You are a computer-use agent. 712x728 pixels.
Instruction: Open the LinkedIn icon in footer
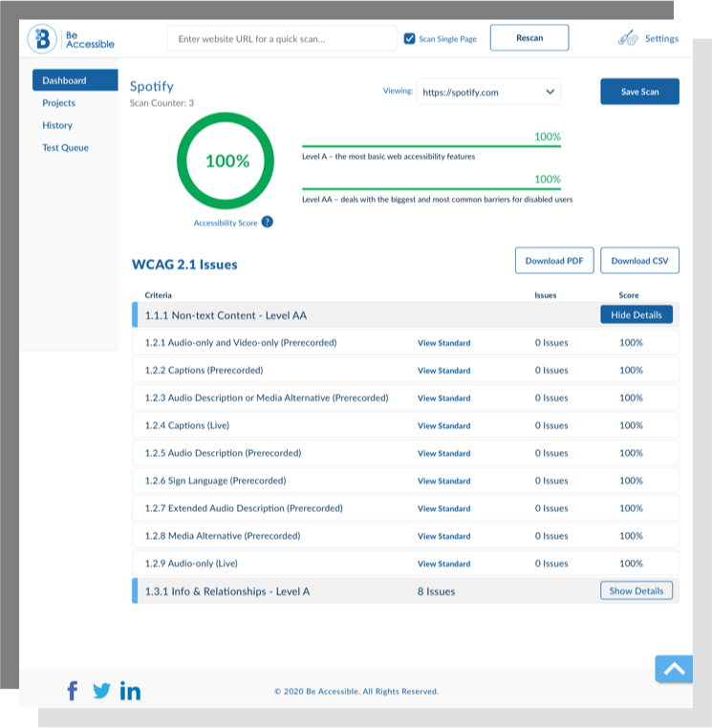pyautogui.click(x=130, y=691)
